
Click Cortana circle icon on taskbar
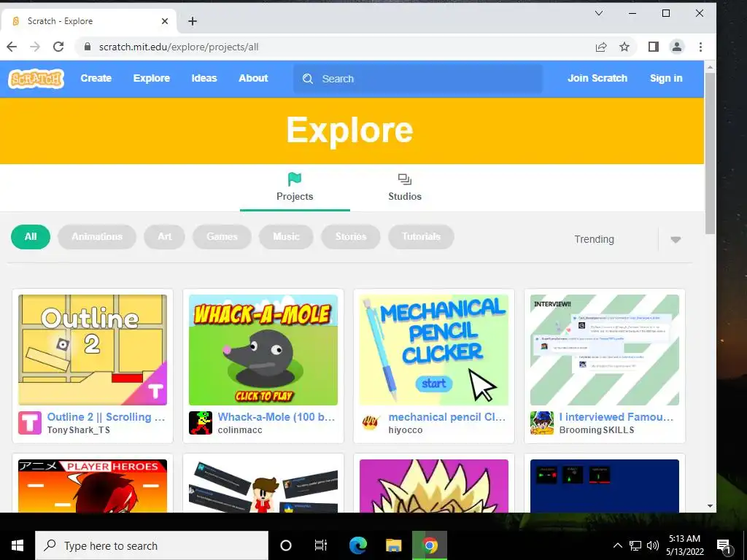point(286,545)
